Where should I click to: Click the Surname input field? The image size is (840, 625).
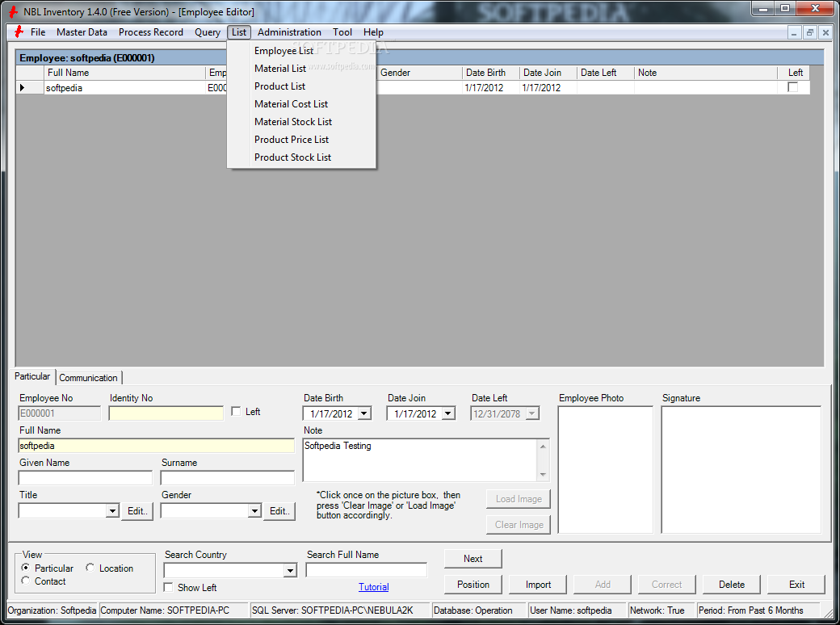tap(227, 478)
